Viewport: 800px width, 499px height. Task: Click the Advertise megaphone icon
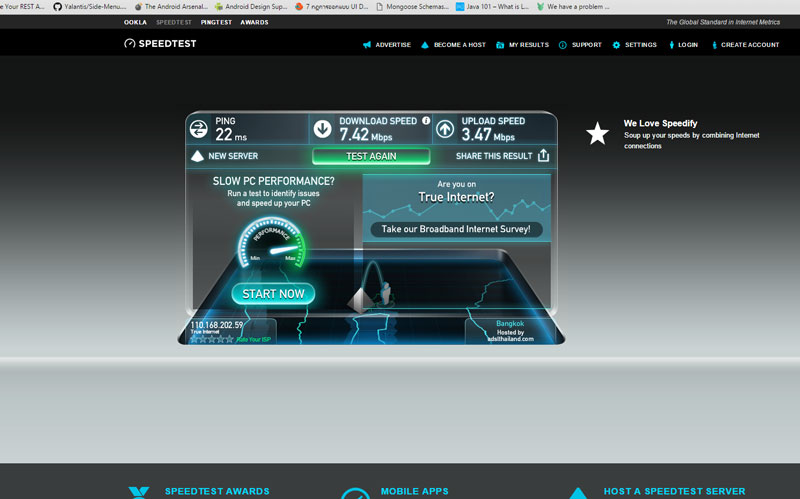tap(367, 45)
